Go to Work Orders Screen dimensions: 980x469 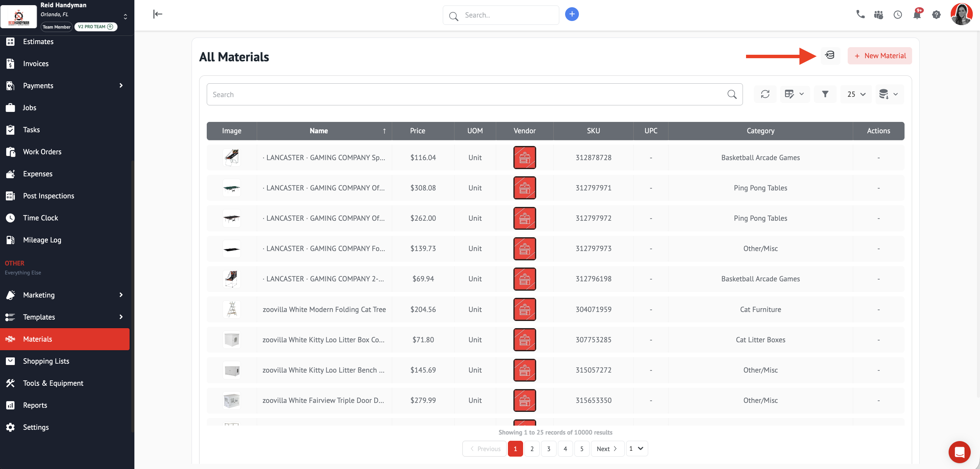click(65, 152)
